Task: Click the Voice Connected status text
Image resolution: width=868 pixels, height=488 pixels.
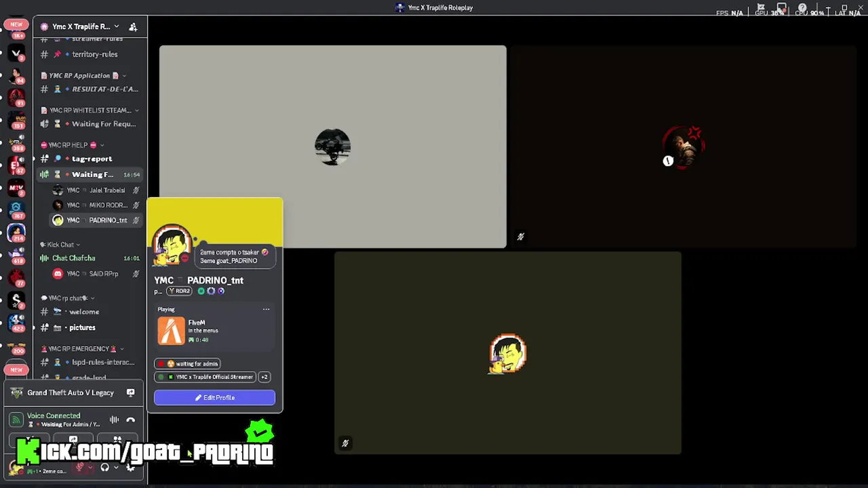Action: [54, 415]
